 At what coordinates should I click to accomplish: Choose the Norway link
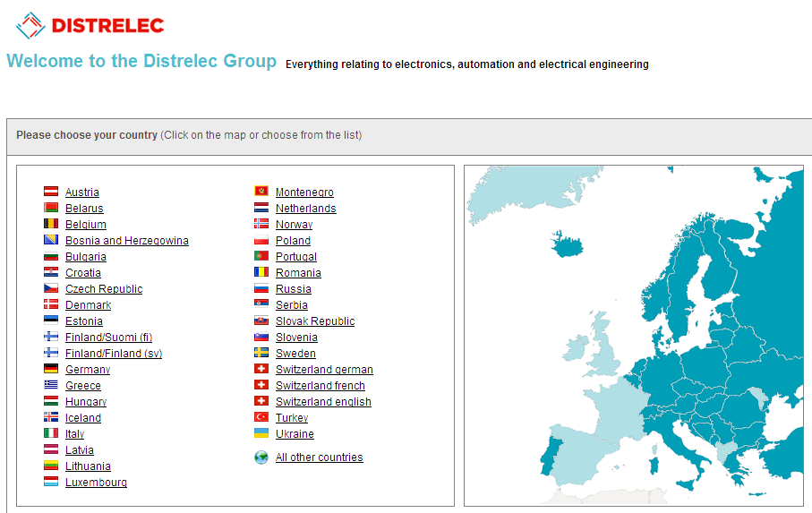coord(295,224)
